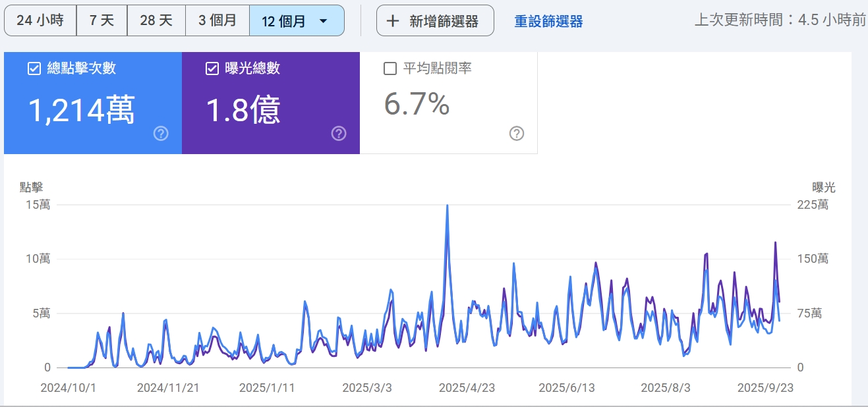
Task: Select the 7天 time range tab
Action: [102, 20]
